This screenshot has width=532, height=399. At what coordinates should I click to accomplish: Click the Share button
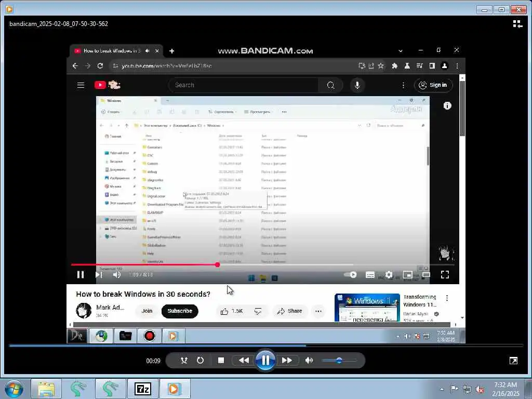(x=289, y=311)
